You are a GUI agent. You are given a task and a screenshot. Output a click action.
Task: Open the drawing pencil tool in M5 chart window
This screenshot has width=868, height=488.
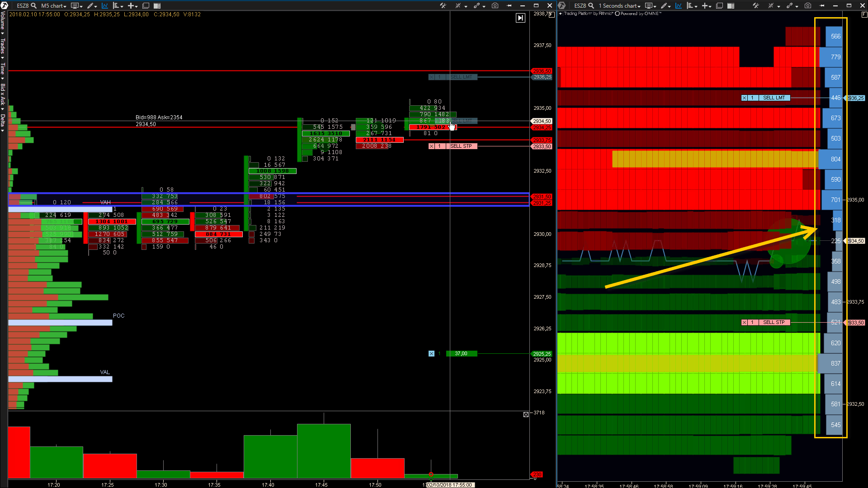(x=90, y=5)
